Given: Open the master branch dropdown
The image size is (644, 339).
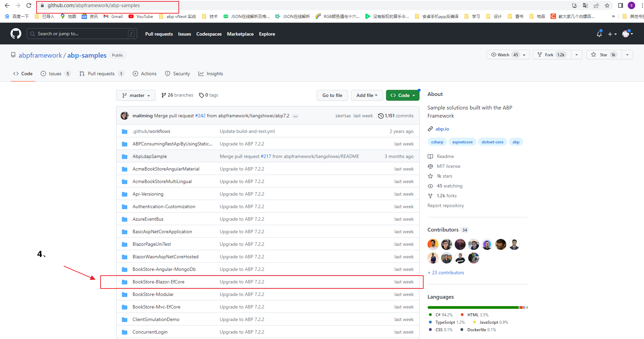Looking at the screenshot, I should tap(136, 95).
